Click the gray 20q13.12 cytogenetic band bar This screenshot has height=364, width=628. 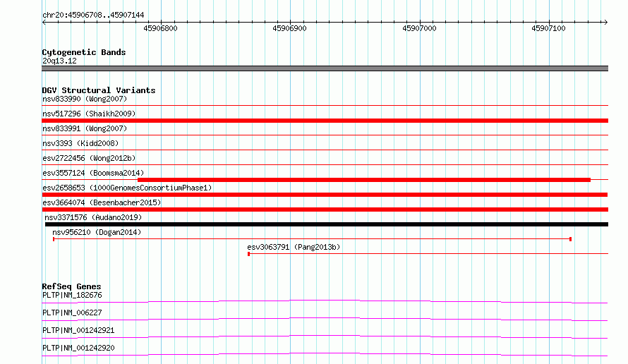[325, 68]
